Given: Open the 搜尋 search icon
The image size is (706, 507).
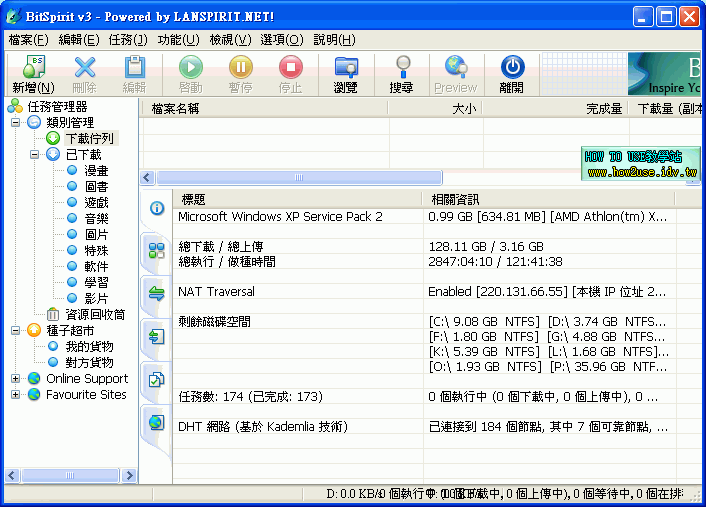Looking at the screenshot, I should click(403, 67).
